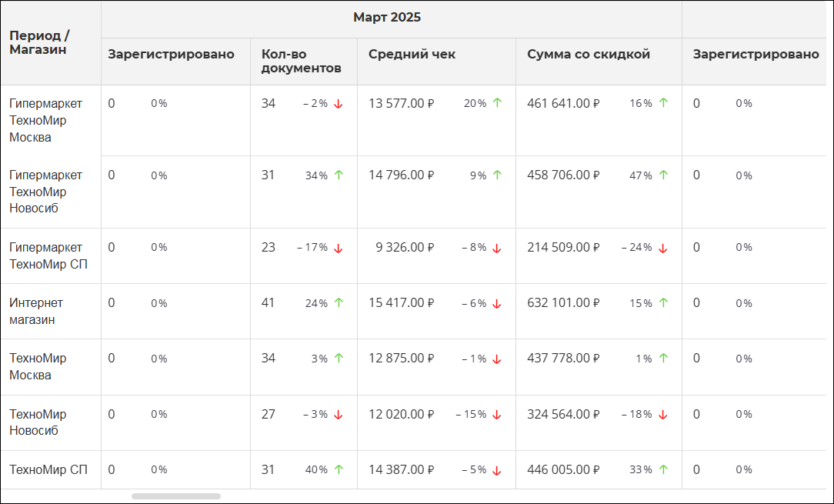This screenshot has height=504, width=834.
Task: Click the horizontal scrollbar thumb at bottom
Action: pos(176,496)
